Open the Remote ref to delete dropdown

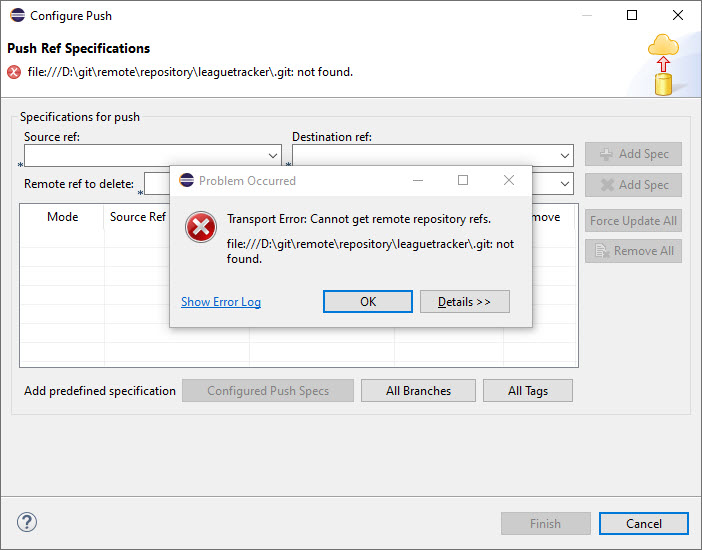coord(565,184)
